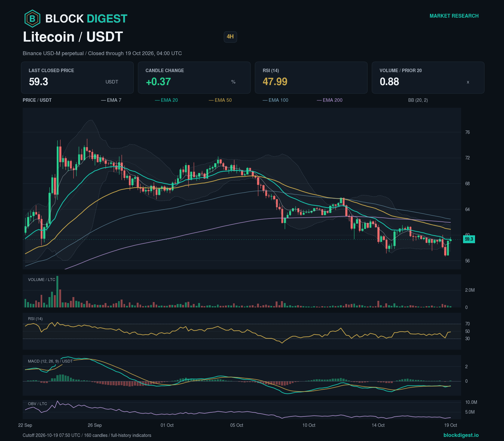Click the tallest volume bar spike
This screenshot has height=441, width=504.
(x=57, y=292)
